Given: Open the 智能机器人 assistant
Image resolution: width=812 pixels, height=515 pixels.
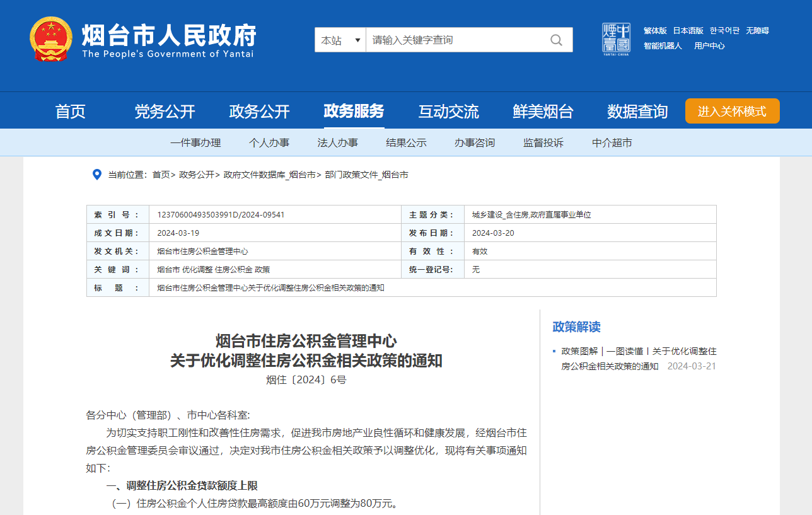Looking at the screenshot, I should pyautogui.click(x=663, y=46).
